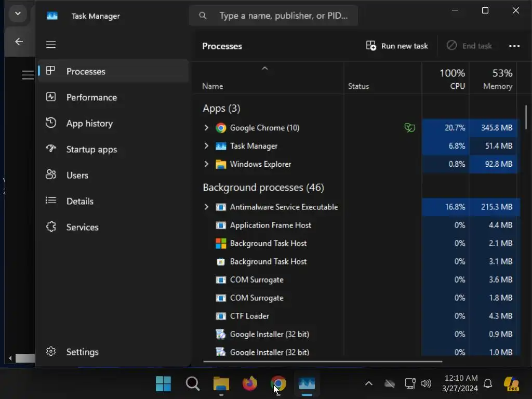This screenshot has width=532, height=399.
Task: Open Task Manager Settings
Action: [114, 352]
